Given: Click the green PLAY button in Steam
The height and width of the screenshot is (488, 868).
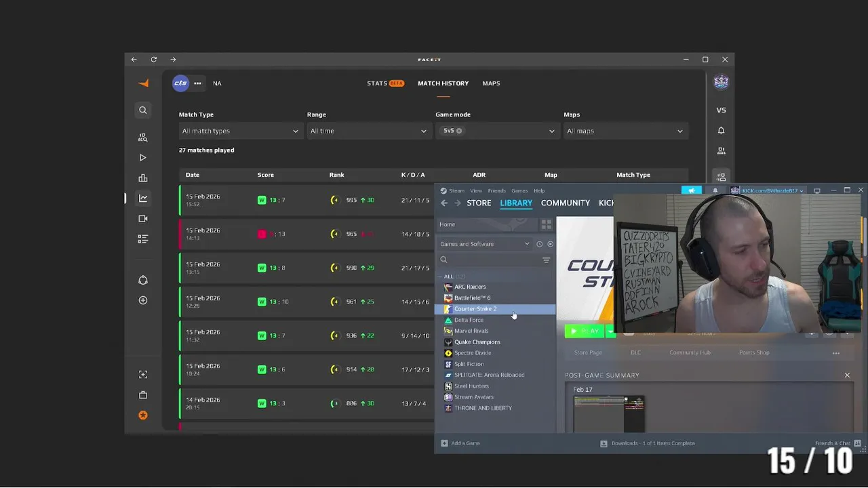Looking at the screenshot, I should 584,331.
